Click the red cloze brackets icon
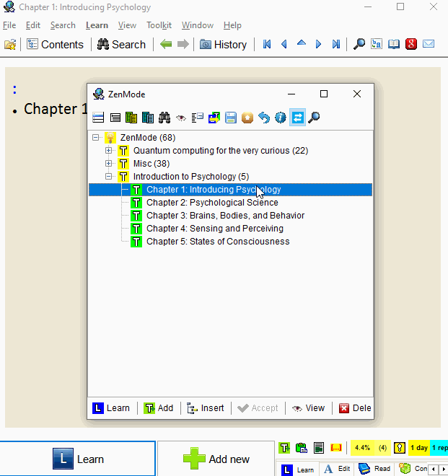The height and width of the screenshot is (476, 448). (x=335, y=448)
